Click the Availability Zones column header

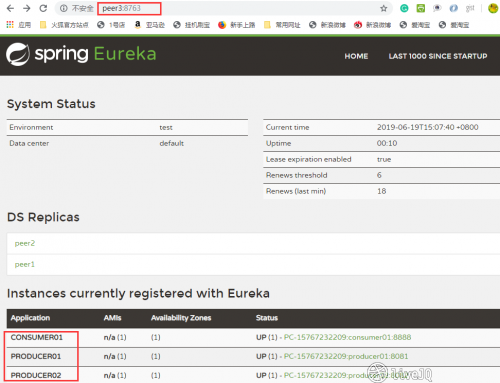pos(181,318)
